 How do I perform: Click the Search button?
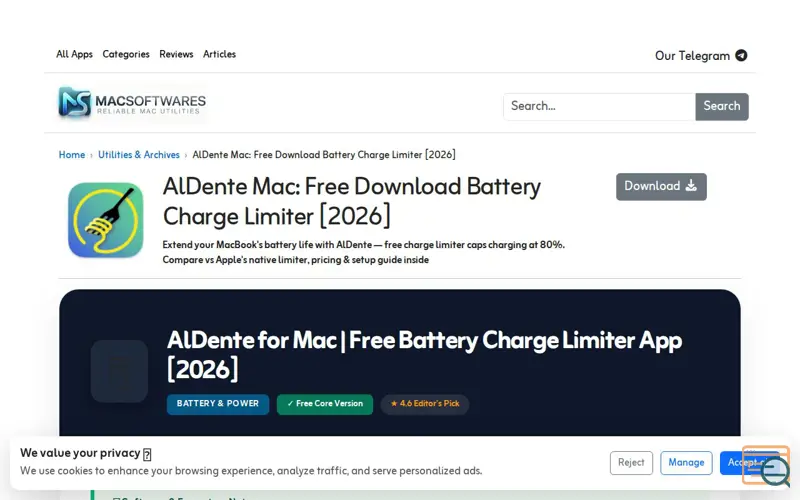[x=721, y=106]
